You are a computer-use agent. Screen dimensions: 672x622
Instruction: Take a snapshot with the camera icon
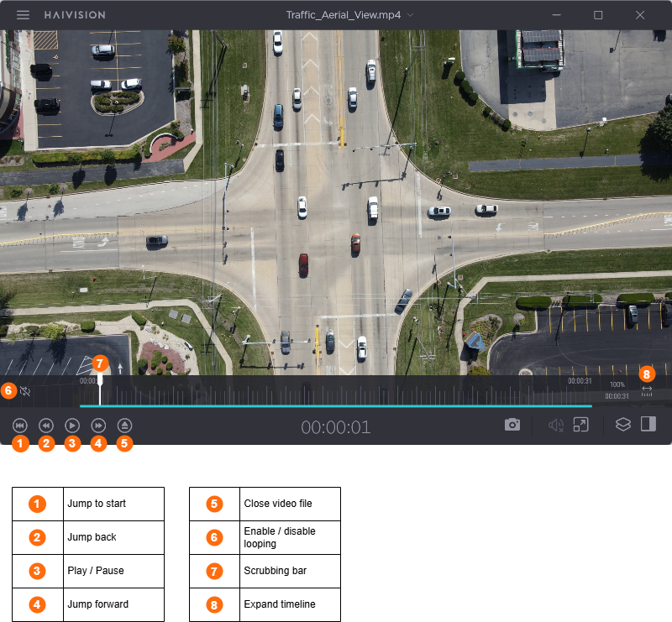(x=512, y=426)
